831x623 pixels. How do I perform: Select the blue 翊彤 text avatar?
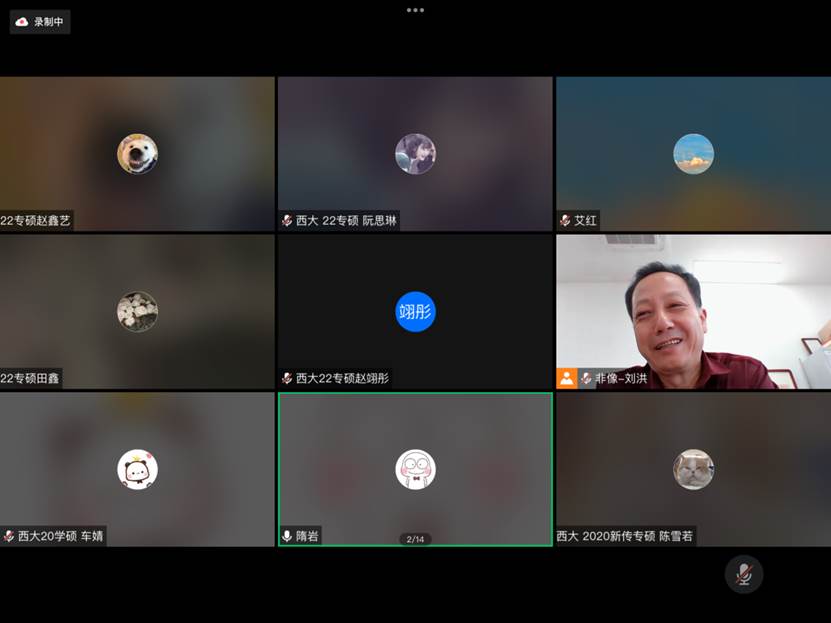(415, 312)
